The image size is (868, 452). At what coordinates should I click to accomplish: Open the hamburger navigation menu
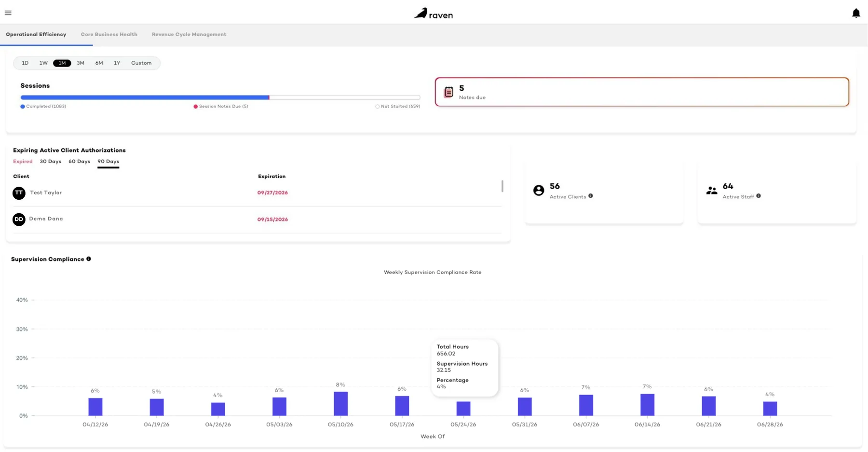[x=8, y=13]
